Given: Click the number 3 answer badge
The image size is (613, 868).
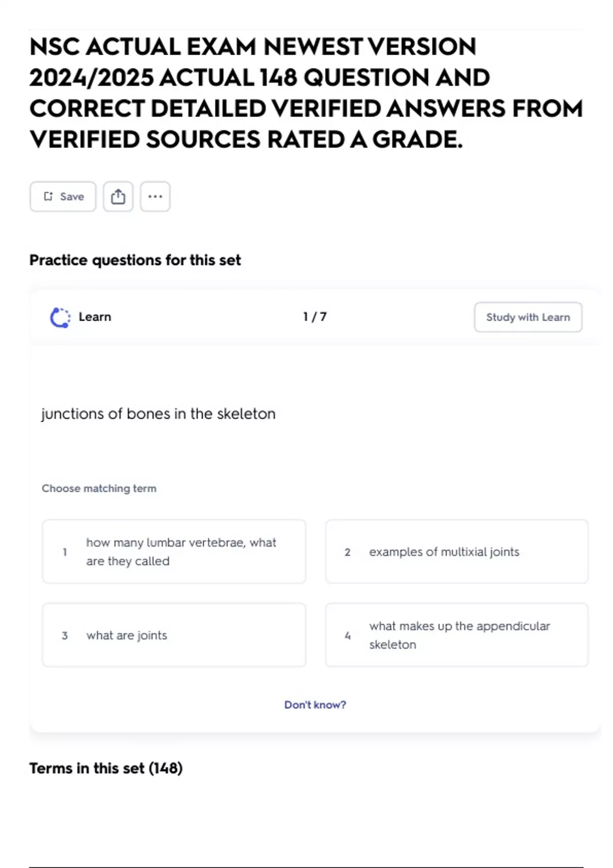Looking at the screenshot, I should pos(65,636).
